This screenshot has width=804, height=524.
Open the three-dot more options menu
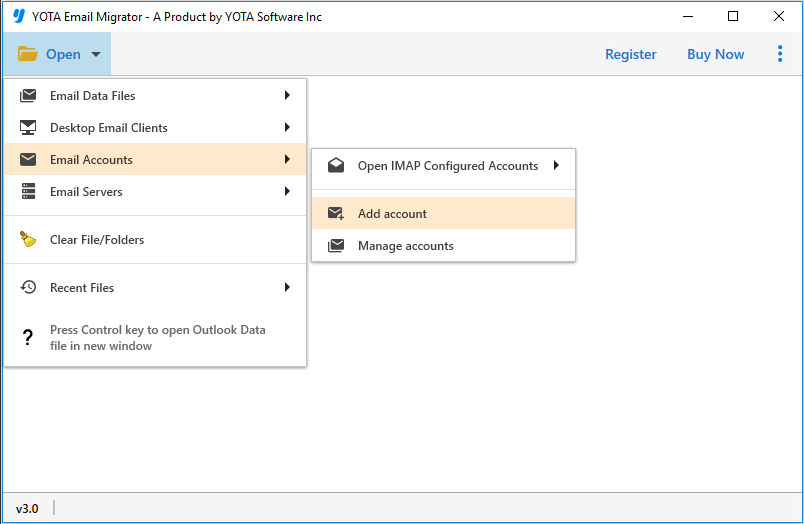[780, 54]
